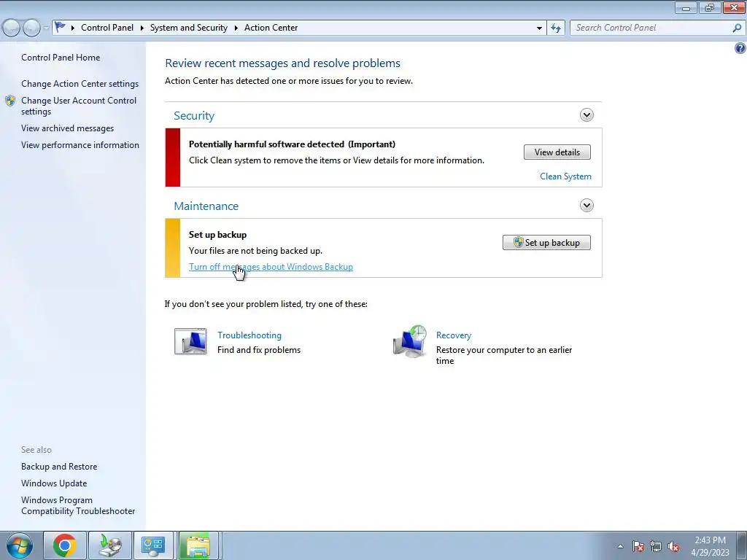The height and width of the screenshot is (560, 747).
Task: Open the Recovery link
Action: click(454, 335)
